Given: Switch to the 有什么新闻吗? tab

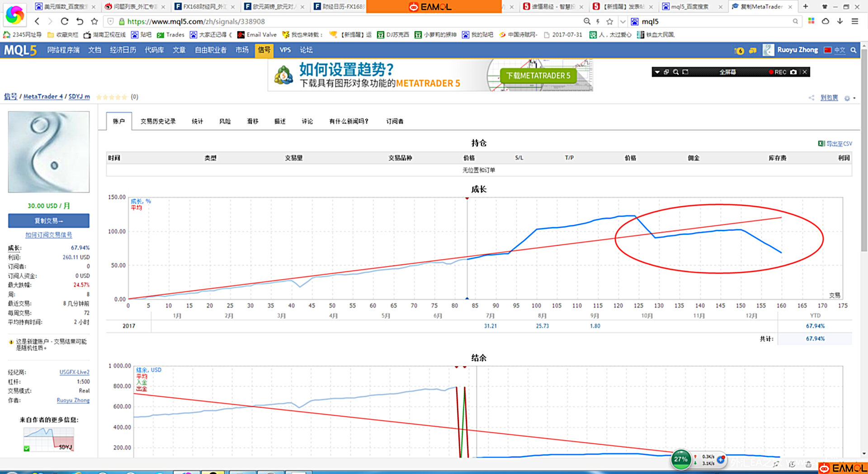Looking at the screenshot, I should coord(349,121).
